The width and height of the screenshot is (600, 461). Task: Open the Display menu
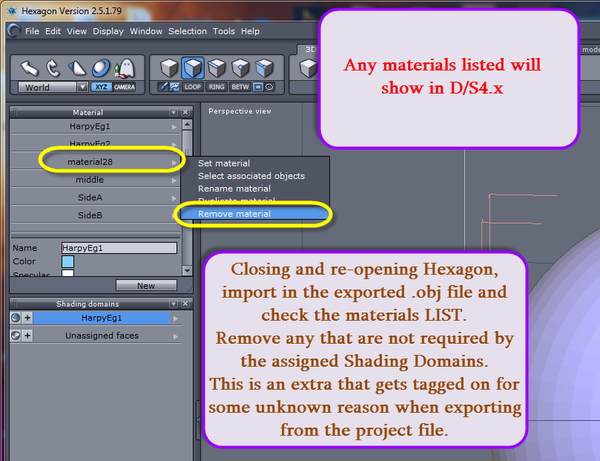point(108,31)
